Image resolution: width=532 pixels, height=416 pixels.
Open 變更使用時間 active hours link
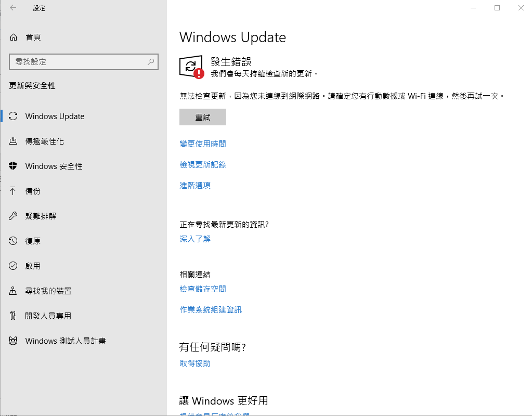click(x=202, y=144)
